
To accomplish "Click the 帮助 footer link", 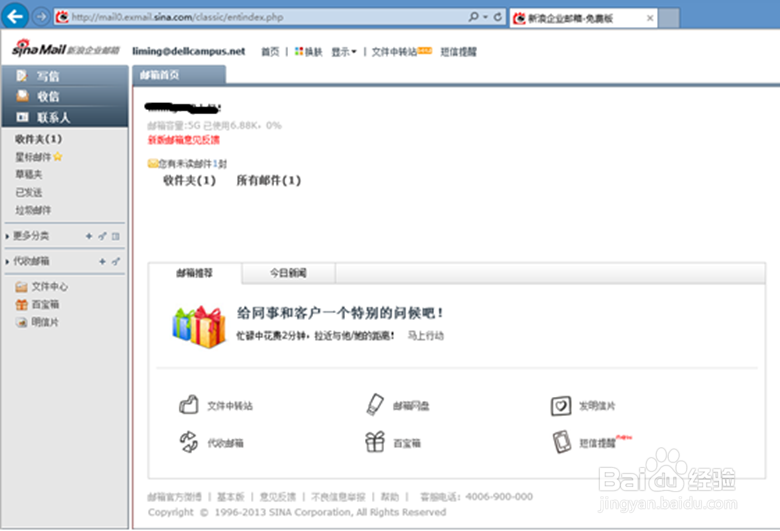I will (x=390, y=497).
